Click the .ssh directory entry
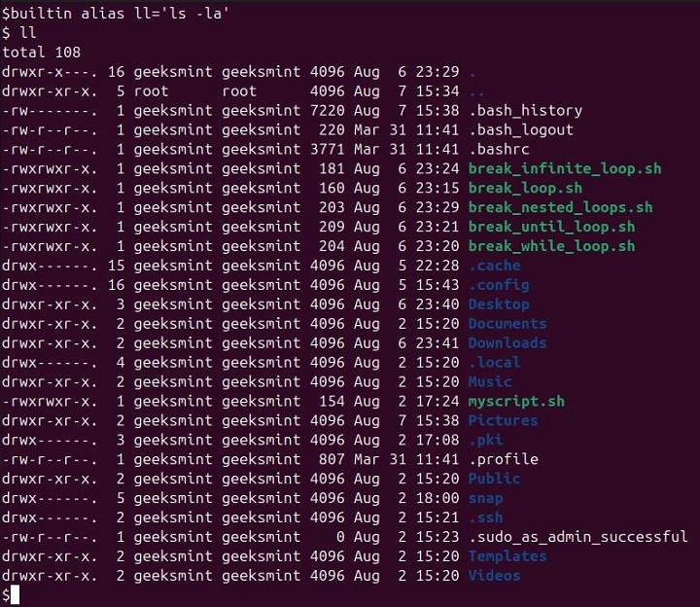The width and height of the screenshot is (700, 607). point(485,517)
